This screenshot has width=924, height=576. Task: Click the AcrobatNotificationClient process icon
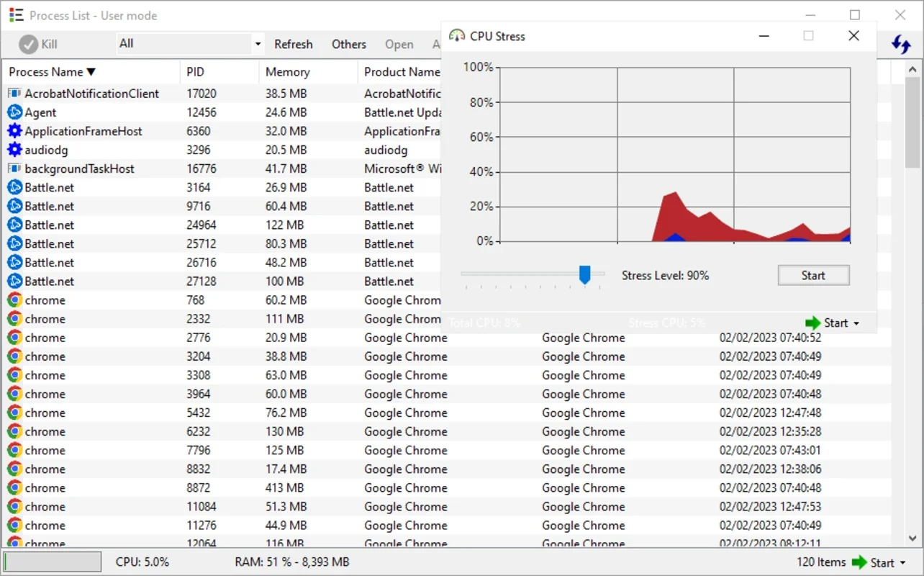pos(14,94)
